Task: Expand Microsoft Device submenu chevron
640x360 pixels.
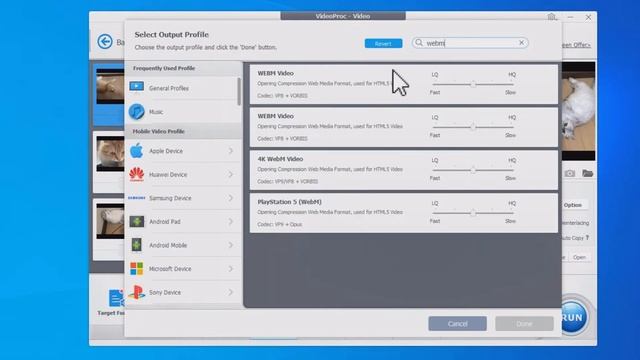Action: pyautogui.click(x=231, y=269)
